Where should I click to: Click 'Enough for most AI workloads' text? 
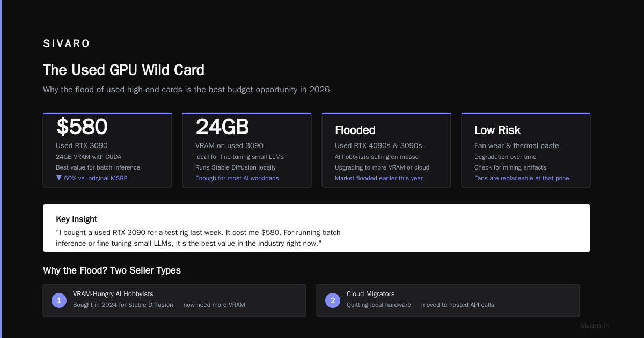pyautogui.click(x=237, y=178)
